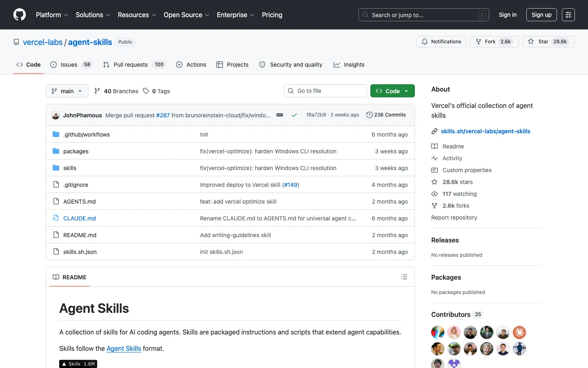Open the skills folder icon

tap(56, 168)
